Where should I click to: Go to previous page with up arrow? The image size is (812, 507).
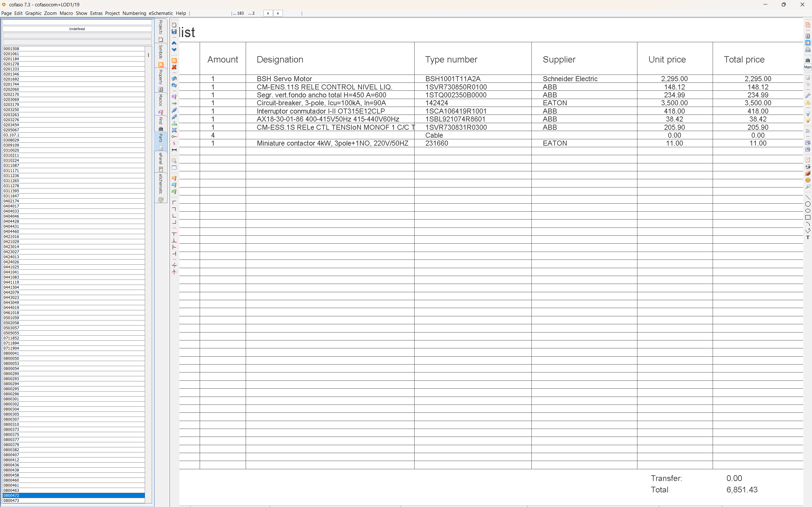click(x=174, y=43)
